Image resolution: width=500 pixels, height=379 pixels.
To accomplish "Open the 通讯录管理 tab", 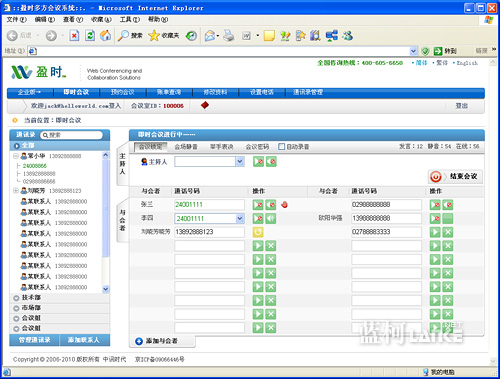I will 308,92.
